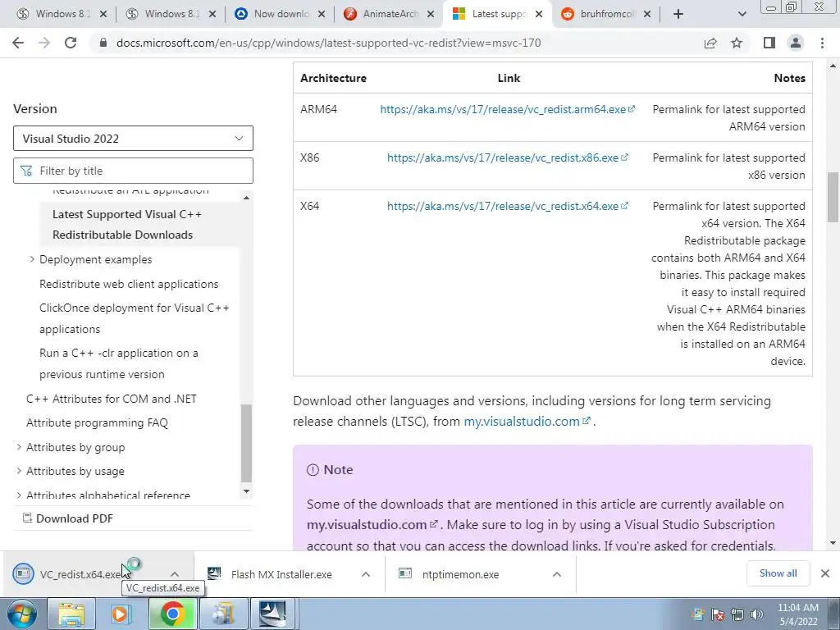Click the sidebar table-of-contents scrollbar thumb
Viewport: 840px width, 630px height.
click(x=246, y=442)
